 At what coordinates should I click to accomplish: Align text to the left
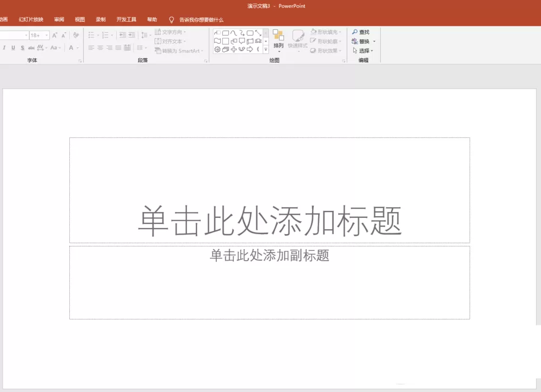(91, 48)
